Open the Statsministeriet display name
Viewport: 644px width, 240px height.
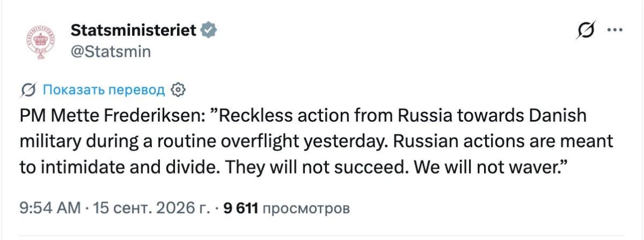[x=134, y=31]
